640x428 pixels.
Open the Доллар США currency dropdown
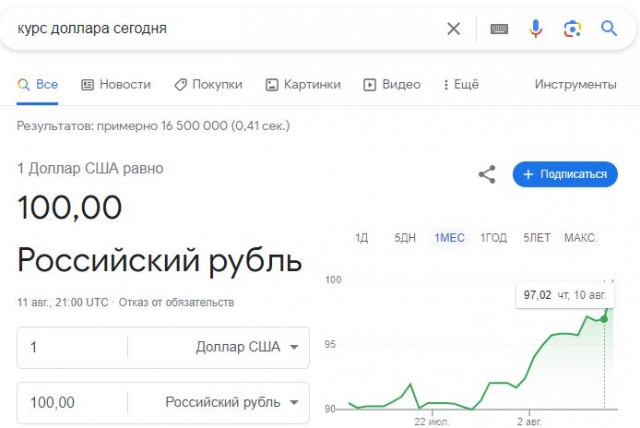pyautogui.click(x=247, y=347)
